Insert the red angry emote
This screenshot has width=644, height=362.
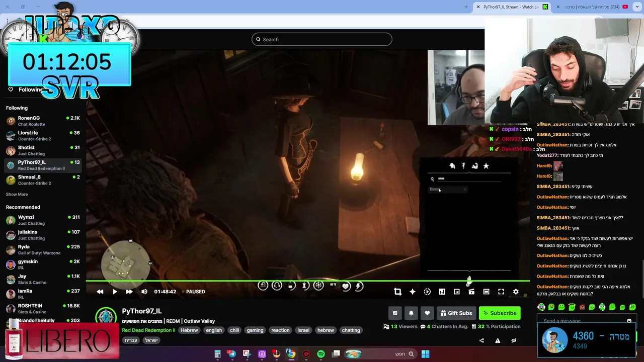tap(582, 307)
